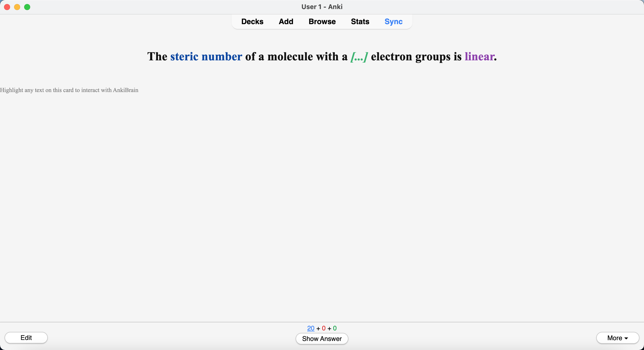Image resolution: width=644 pixels, height=350 pixels.
Task: Click the green review count 0
Action: [335, 328]
